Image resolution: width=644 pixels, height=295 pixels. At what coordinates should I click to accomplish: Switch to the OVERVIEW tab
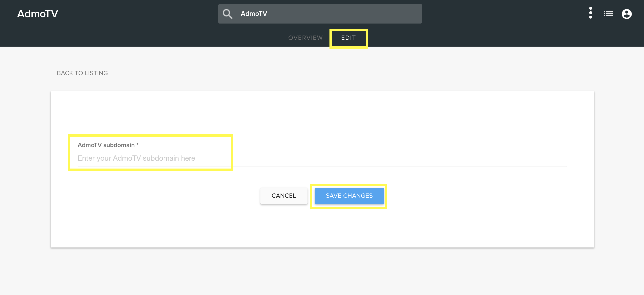pos(305,38)
